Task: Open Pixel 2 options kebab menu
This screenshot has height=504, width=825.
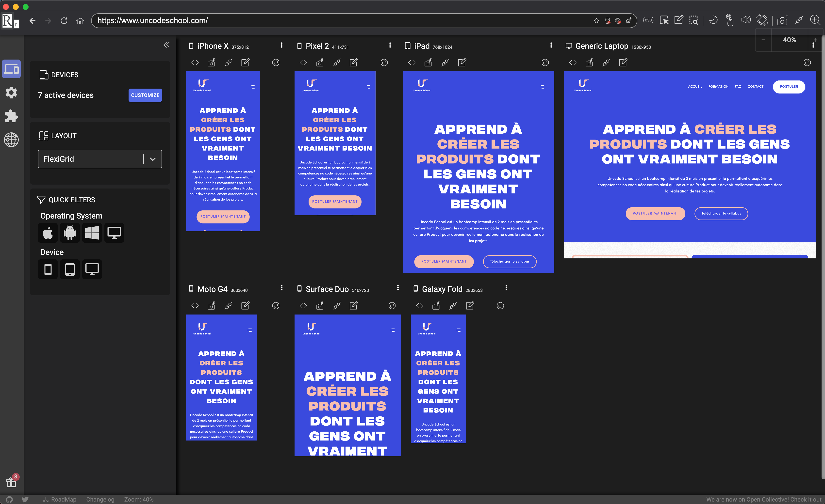Action: click(390, 45)
